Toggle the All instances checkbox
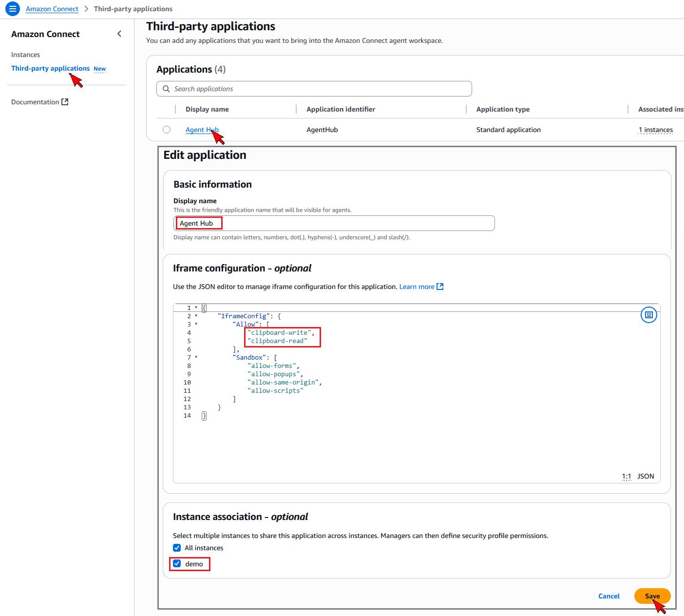 point(177,548)
